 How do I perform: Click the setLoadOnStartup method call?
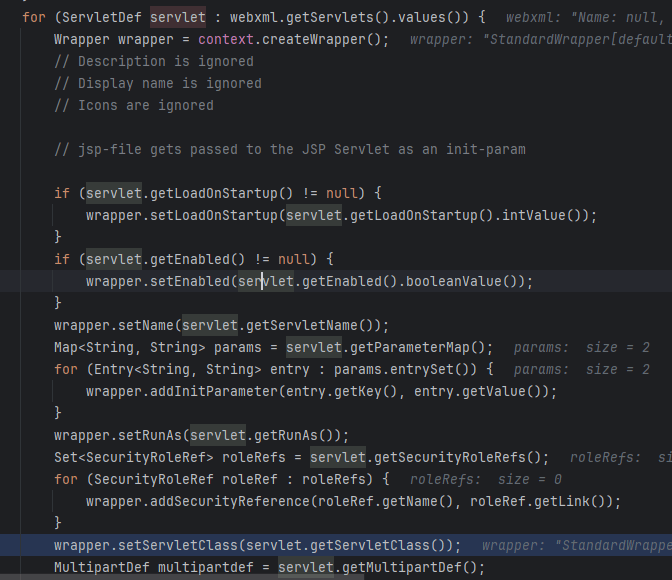(213, 215)
